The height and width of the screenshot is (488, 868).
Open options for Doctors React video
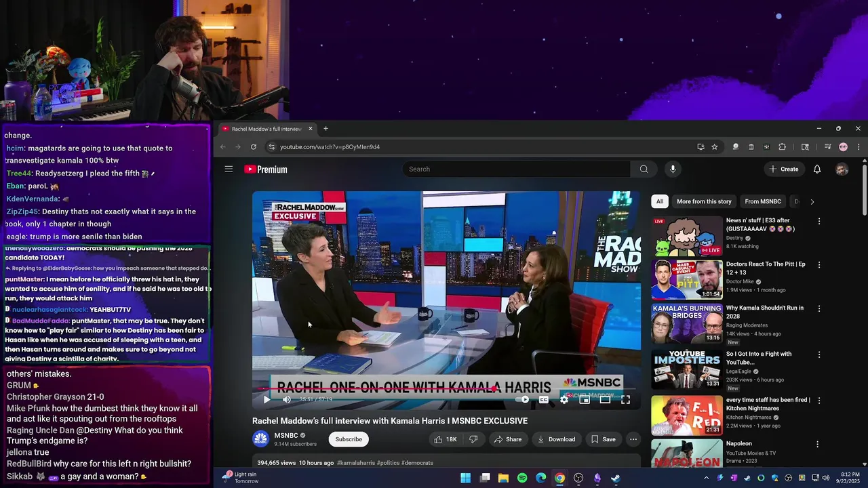click(818, 265)
